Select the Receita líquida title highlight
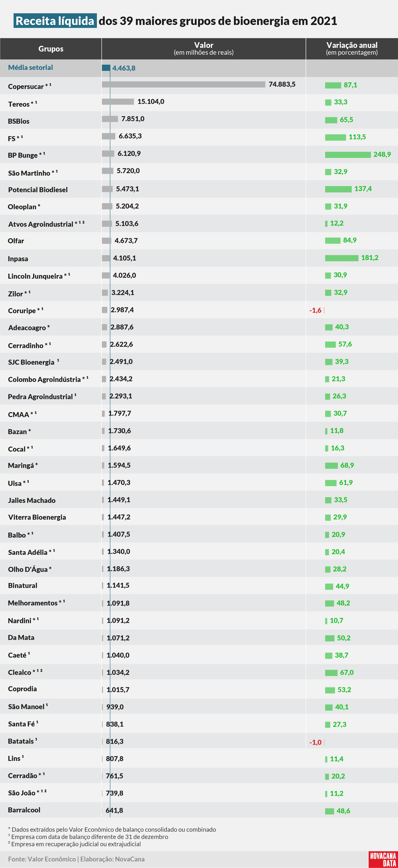 (55, 21)
